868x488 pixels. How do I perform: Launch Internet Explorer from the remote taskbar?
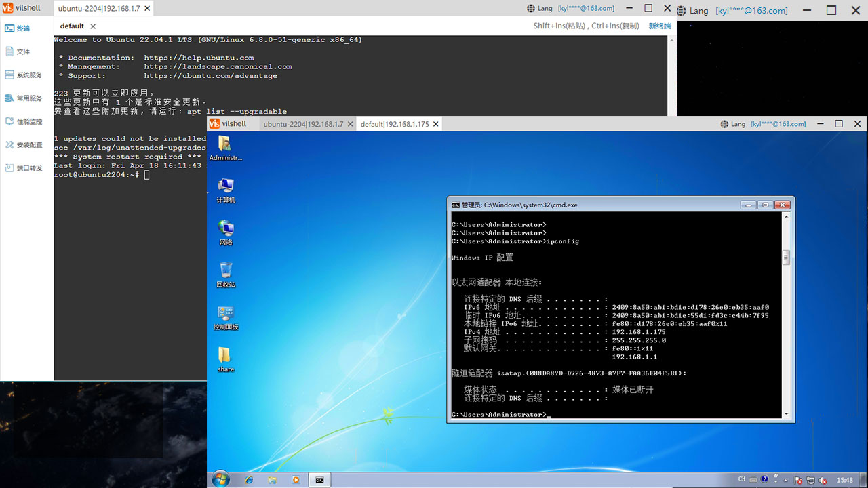(249, 480)
